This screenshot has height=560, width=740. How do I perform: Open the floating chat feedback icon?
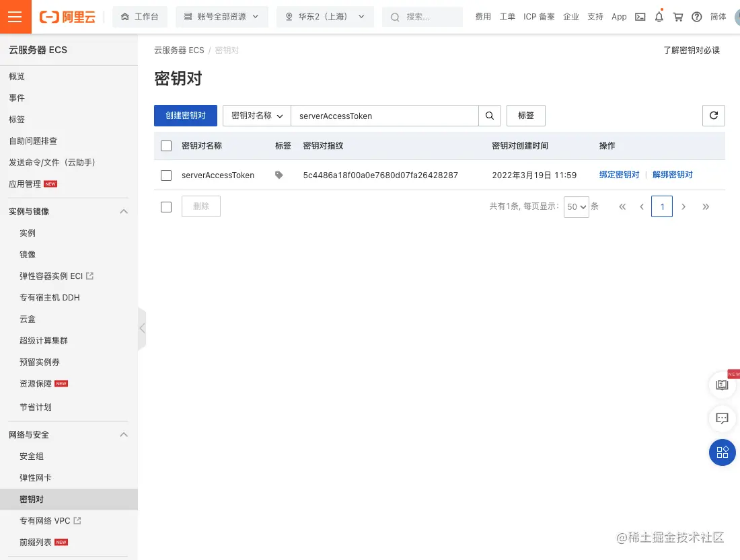coord(722,418)
